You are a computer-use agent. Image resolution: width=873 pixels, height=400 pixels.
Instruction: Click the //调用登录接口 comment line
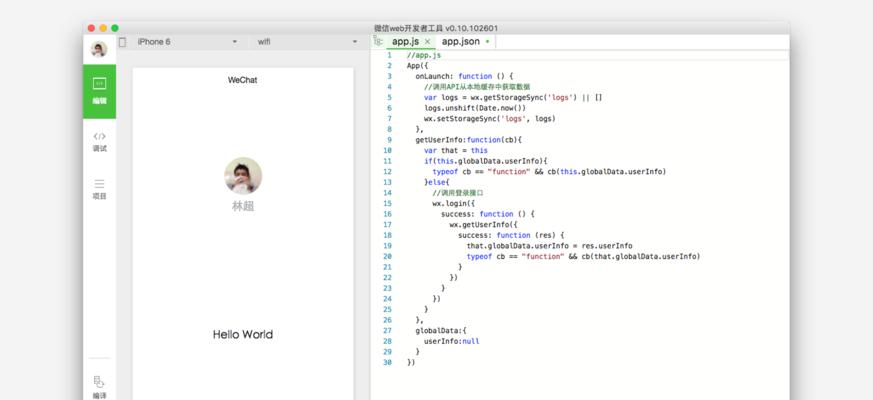tap(458, 193)
